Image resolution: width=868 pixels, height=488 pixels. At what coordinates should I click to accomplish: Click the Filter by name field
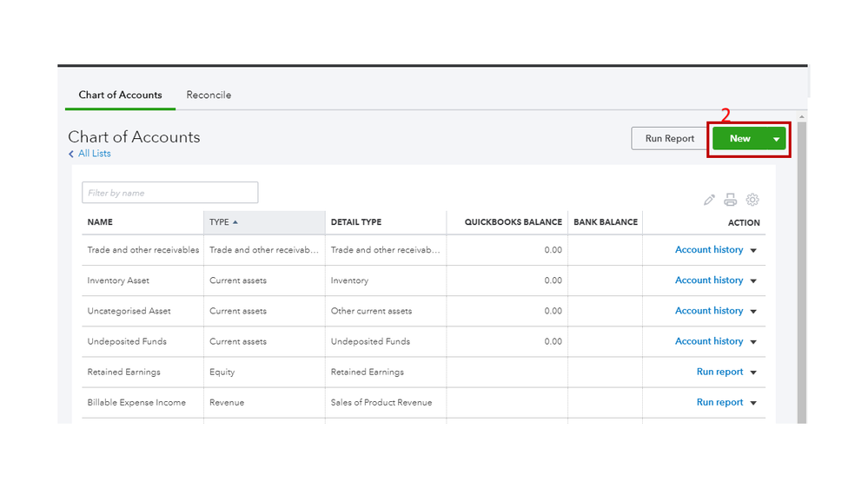(169, 193)
